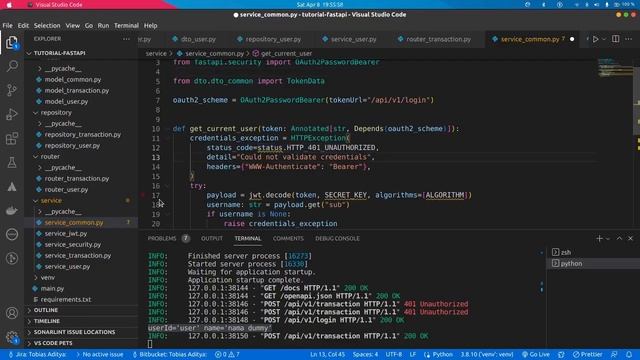640x360 pixels.
Task: Open the Run and Debug view
Action: pos(12,114)
